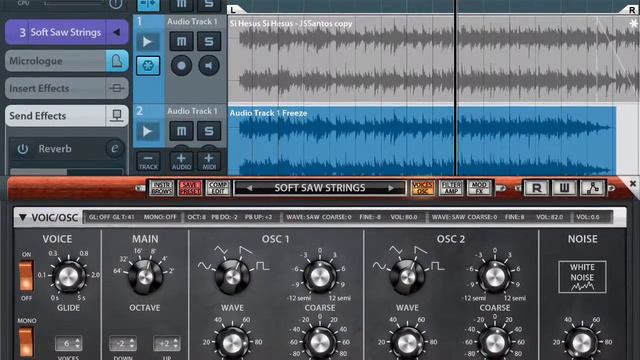Toggle the freeze snowflake on track 1
640x360 pixels.
point(148,66)
